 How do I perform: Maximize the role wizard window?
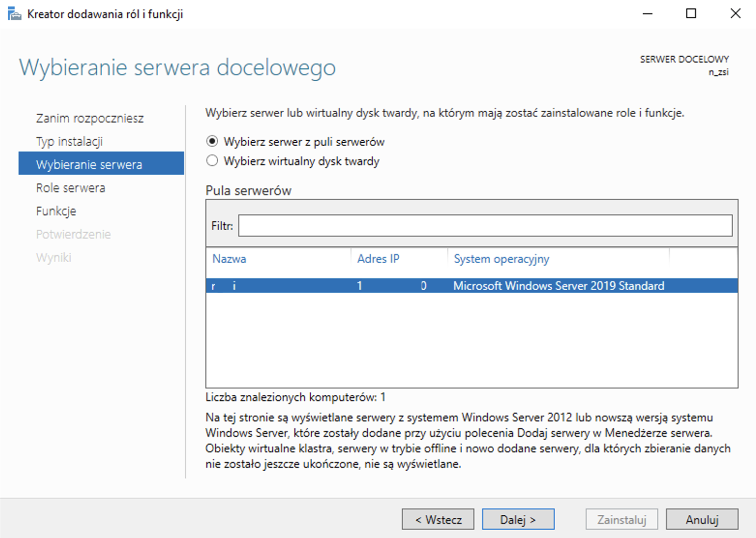pyautogui.click(x=691, y=14)
